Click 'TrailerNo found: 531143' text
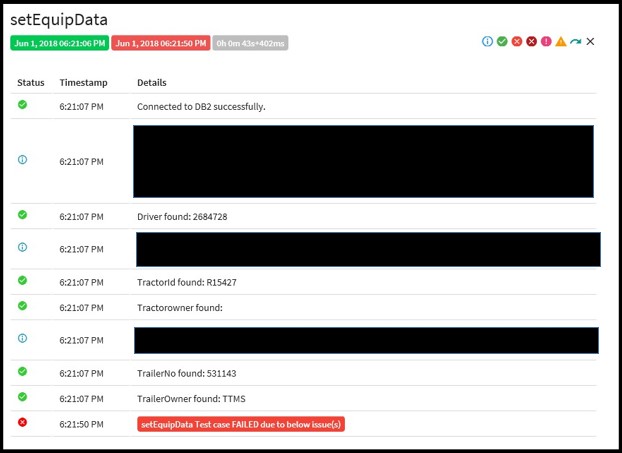 pyautogui.click(x=186, y=373)
